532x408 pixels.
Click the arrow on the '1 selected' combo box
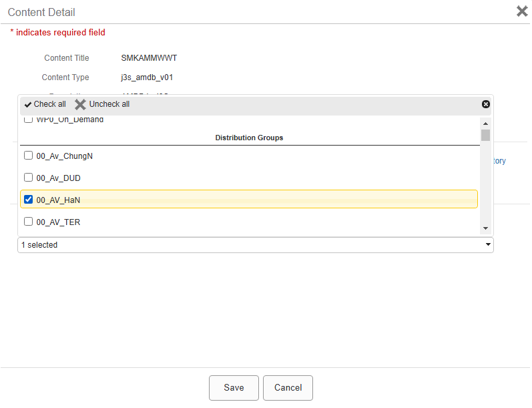489,245
